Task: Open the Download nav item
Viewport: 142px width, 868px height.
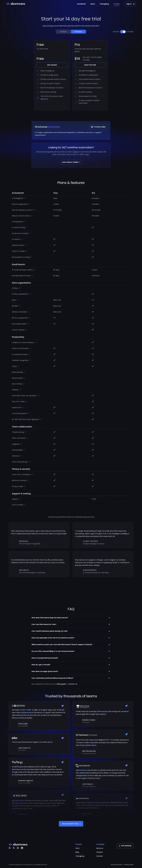Action: click(81, 4)
